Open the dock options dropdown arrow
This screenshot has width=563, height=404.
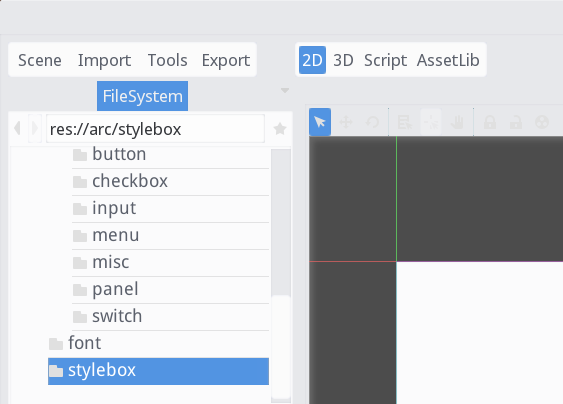point(285,90)
